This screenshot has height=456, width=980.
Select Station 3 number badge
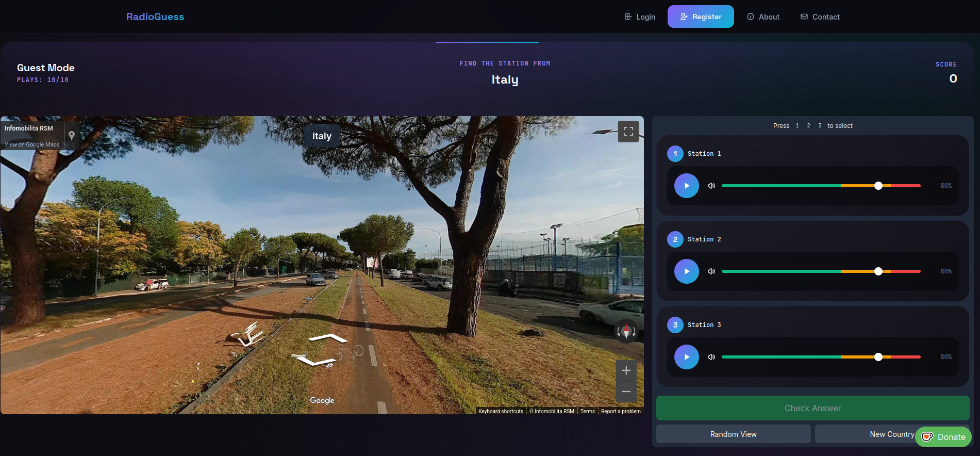[x=675, y=325]
